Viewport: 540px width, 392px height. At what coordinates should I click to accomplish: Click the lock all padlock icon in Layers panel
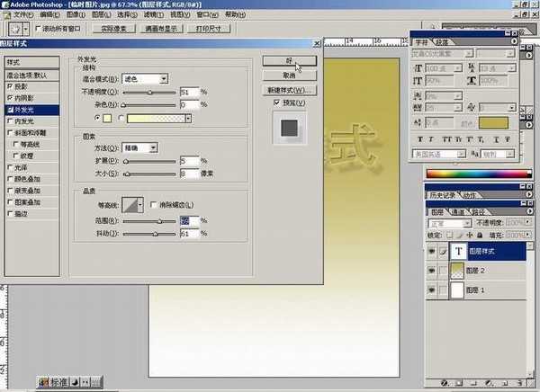tap(480, 235)
